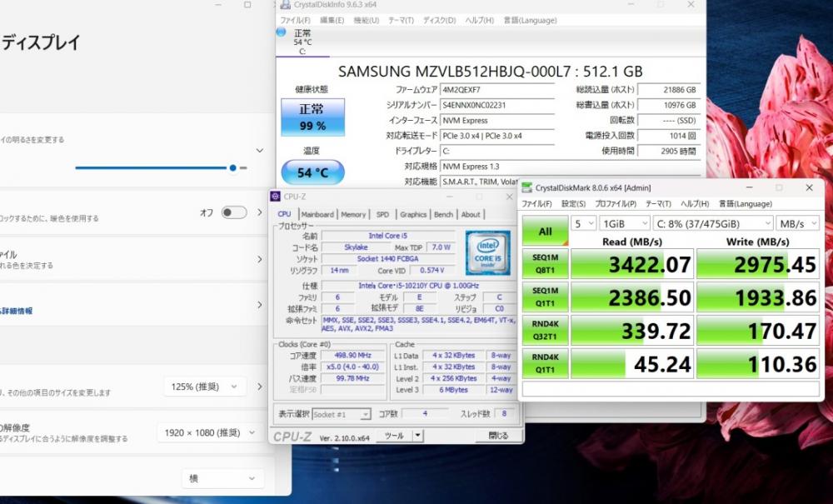
Task: Open ヘルプ(H) menu in CrystalDiskMark
Action: tap(695, 204)
